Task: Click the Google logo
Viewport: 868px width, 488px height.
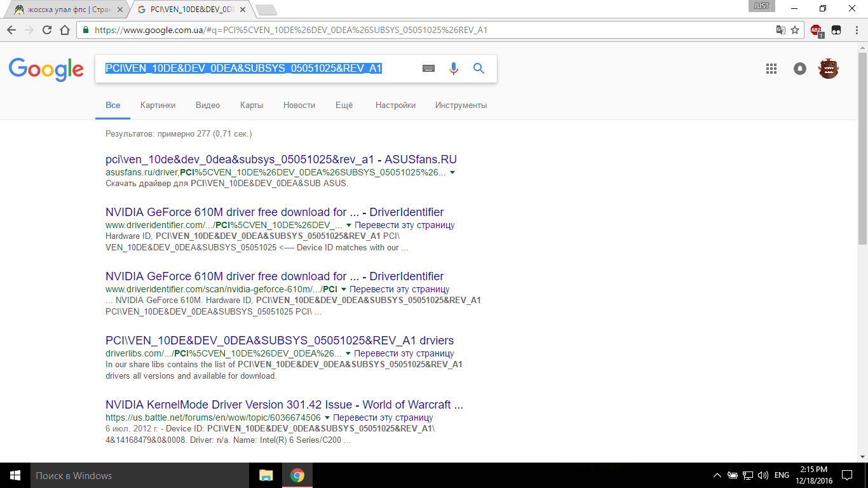Action: point(46,69)
